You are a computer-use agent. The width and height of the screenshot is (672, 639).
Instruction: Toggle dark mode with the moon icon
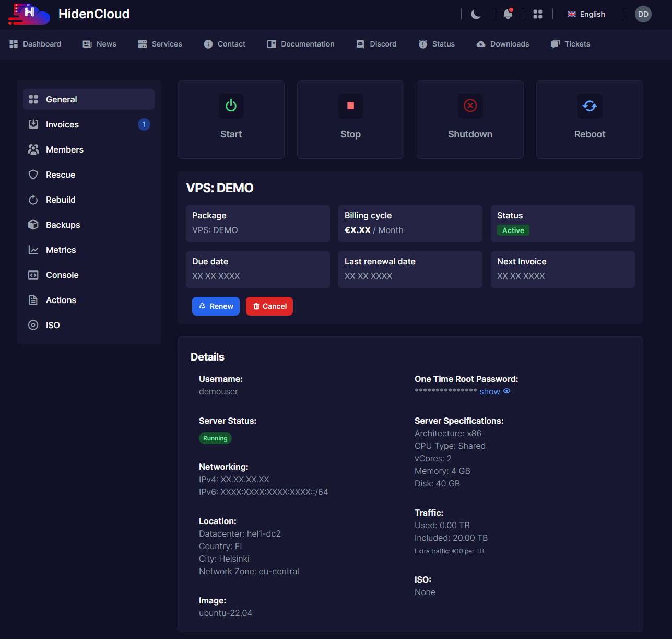476,14
